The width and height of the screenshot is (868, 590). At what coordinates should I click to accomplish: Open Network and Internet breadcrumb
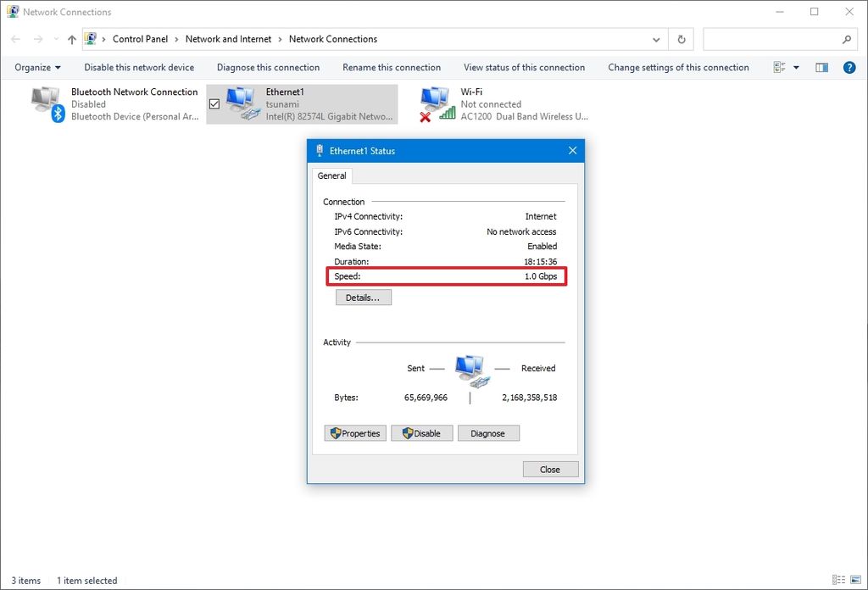(228, 39)
